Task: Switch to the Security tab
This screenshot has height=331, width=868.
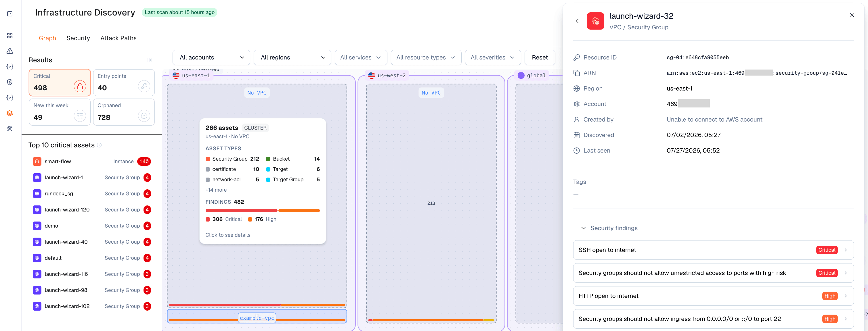Action: pos(78,38)
